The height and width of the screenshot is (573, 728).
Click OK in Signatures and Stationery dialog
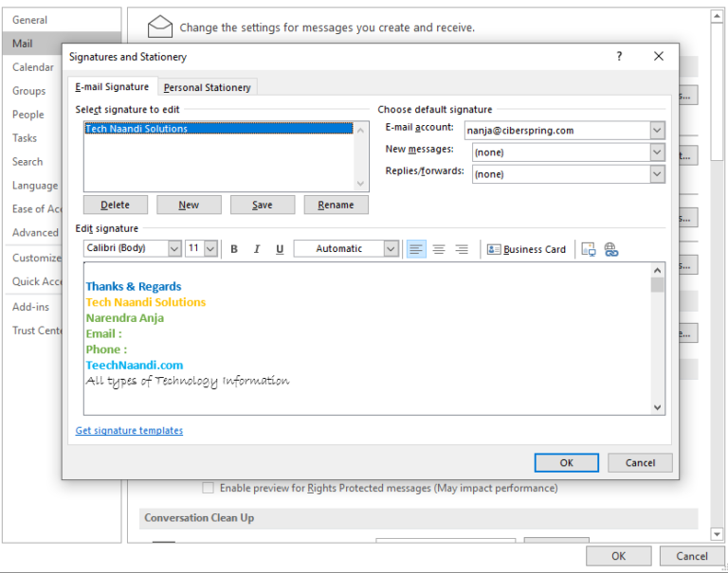(567, 462)
